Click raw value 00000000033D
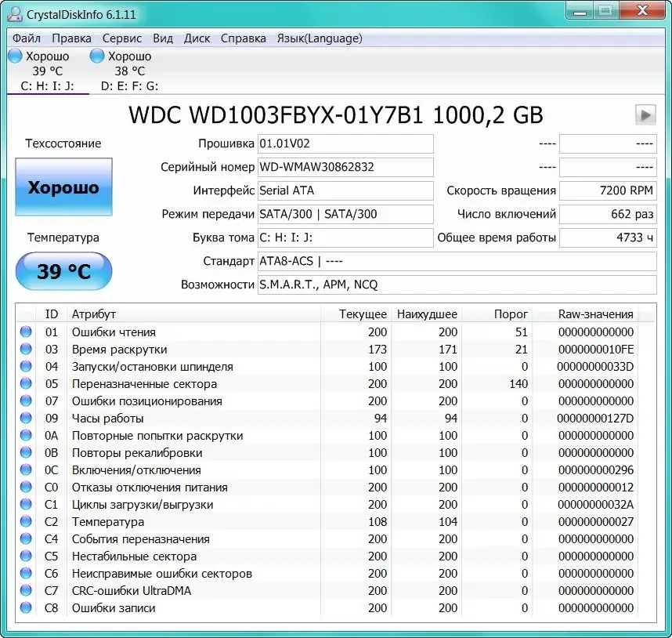The image size is (672, 638). coord(595,367)
